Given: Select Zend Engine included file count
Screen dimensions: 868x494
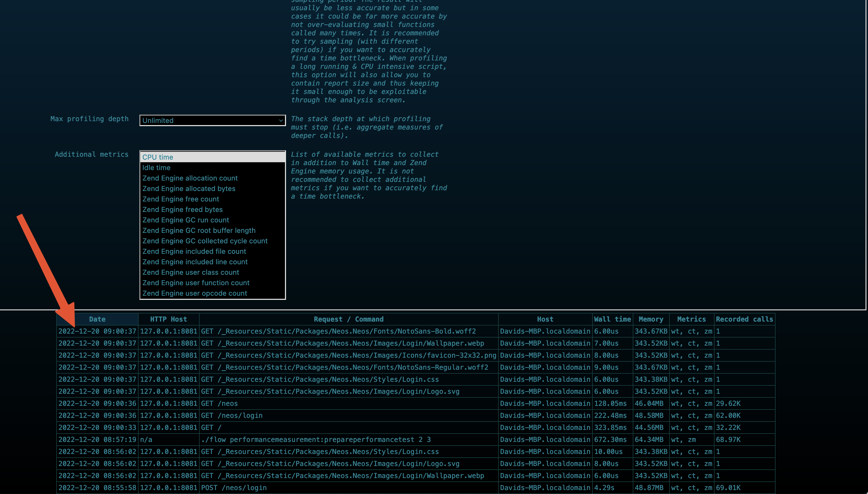Looking at the screenshot, I should tap(194, 251).
